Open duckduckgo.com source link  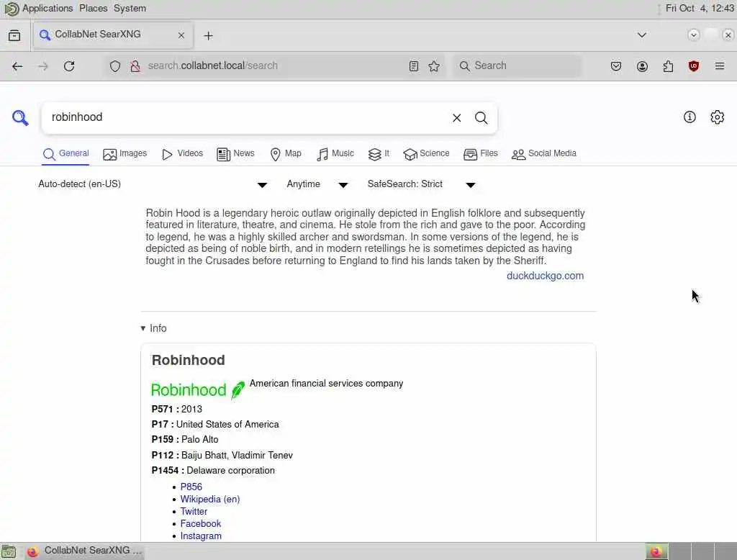(x=545, y=276)
